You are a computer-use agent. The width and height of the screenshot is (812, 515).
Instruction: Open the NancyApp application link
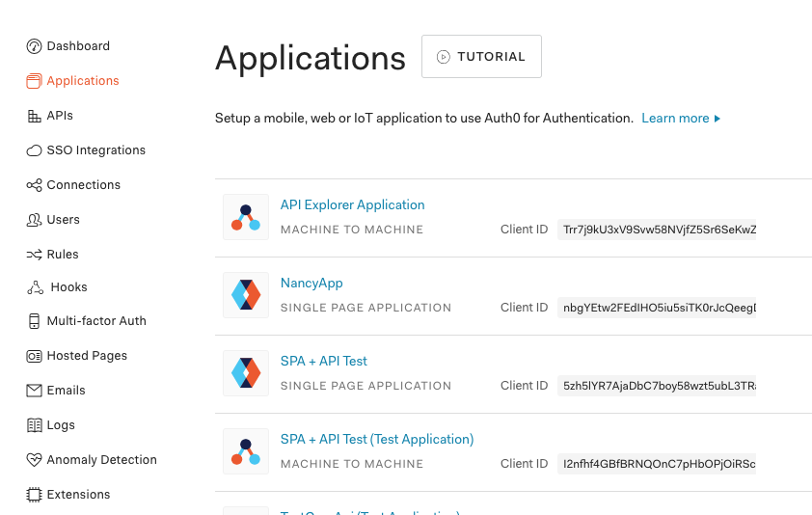(x=311, y=284)
